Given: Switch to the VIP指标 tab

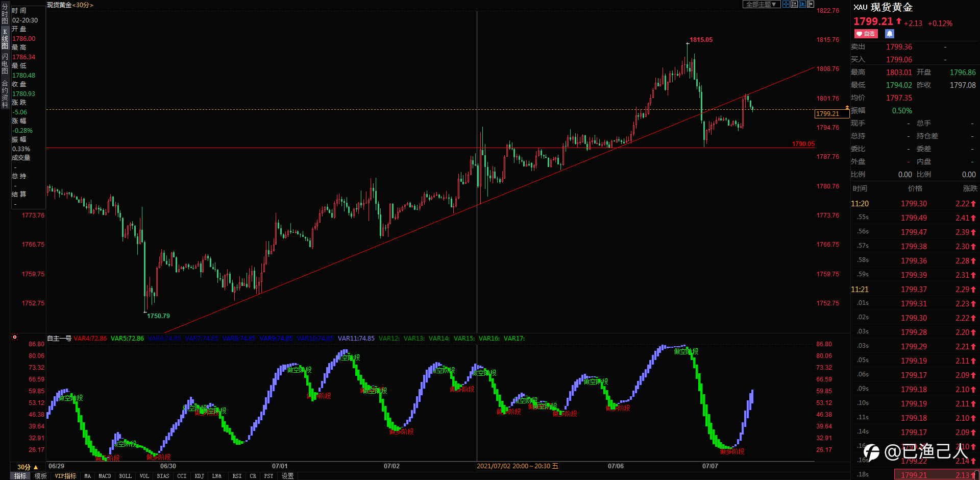Looking at the screenshot, I should [x=65, y=476].
